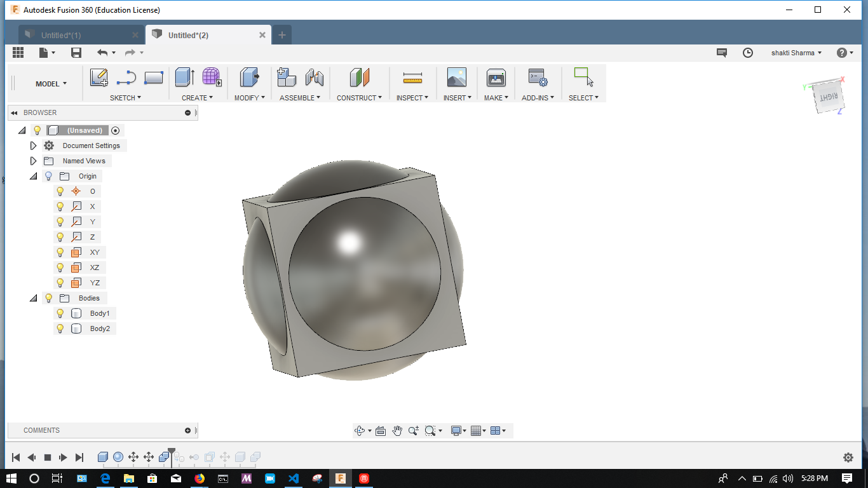The width and height of the screenshot is (868, 488).
Task: Click the Redo arrow
Action: 130,53
